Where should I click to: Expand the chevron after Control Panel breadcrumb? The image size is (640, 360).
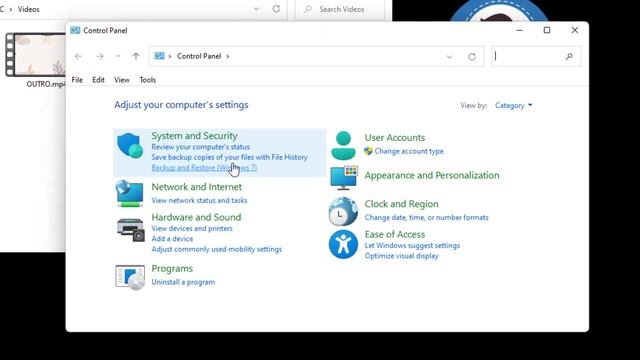(228, 56)
